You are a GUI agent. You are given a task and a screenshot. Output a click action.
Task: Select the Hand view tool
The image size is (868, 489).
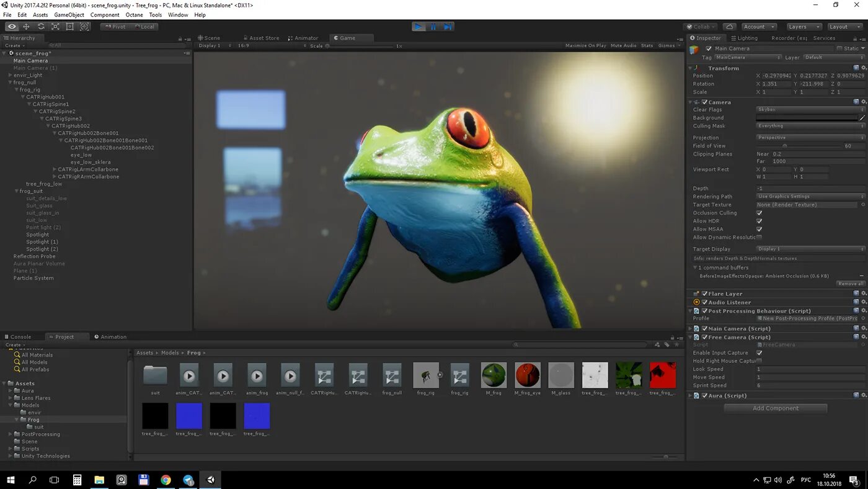(12, 27)
